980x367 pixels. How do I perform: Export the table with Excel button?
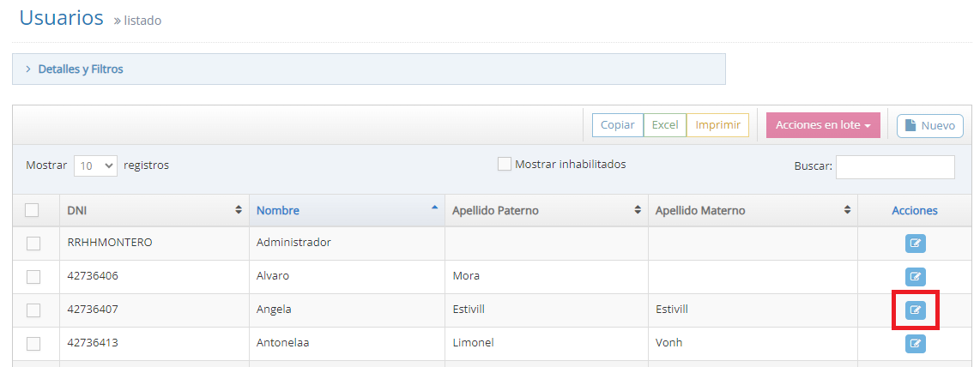pyautogui.click(x=665, y=125)
